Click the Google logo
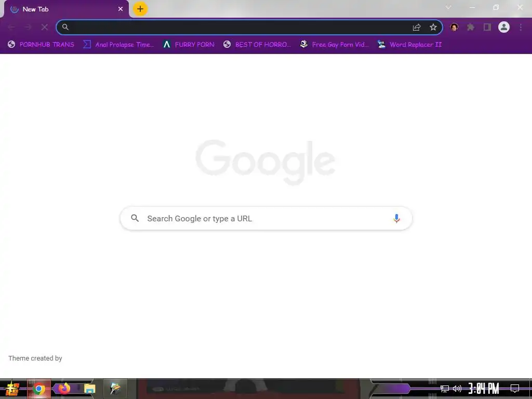The width and height of the screenshot is (532, 399). (x=265, y=162)
